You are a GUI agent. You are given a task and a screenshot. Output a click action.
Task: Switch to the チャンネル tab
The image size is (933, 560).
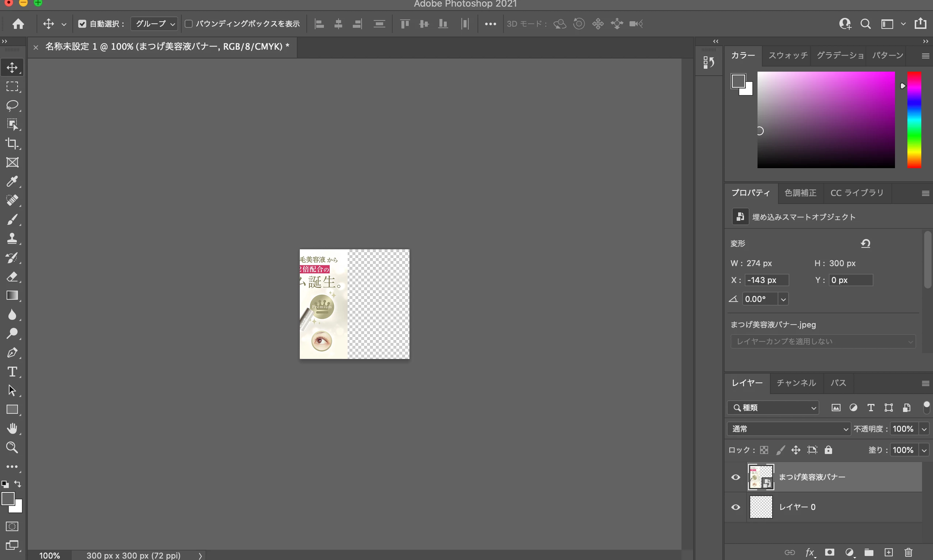coord(796,383)
